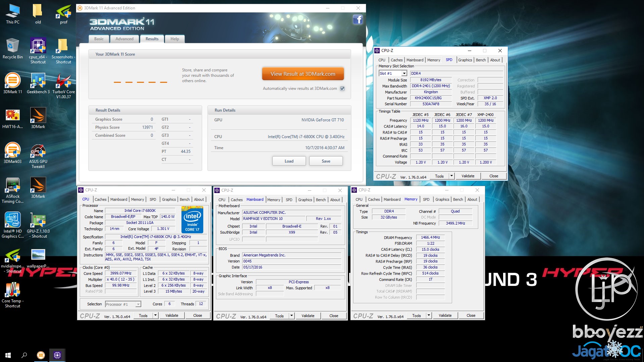
Task: Toggle automatically view results checkbox
Action: click(x=342, y=88)
